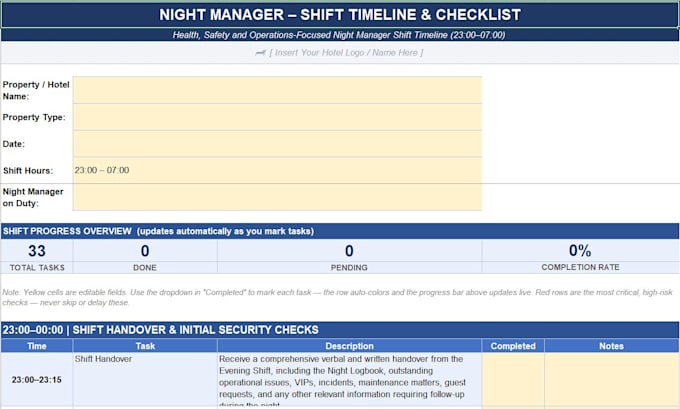Select the zero value above DONE
Viewport: 680px width, 409px height.
[x=145, y=251]
